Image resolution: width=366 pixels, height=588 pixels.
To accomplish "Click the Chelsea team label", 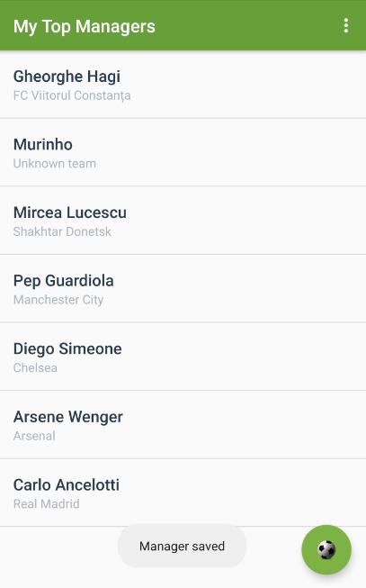I will pos(35,367).
